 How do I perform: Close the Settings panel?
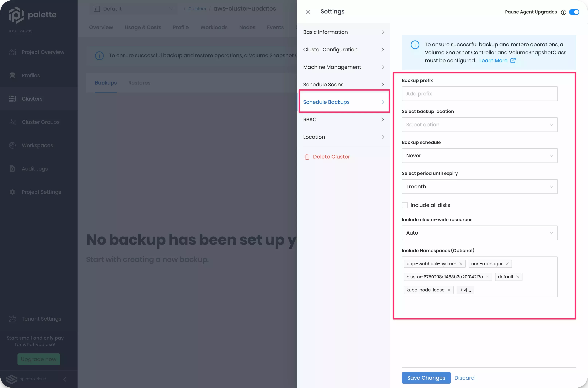tap(308, 11)
